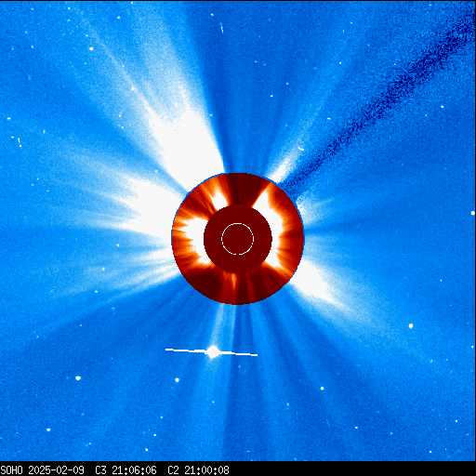Click the bright star at the far right edge
Viewport: 476px width, 476px height.
click(473, 213)
